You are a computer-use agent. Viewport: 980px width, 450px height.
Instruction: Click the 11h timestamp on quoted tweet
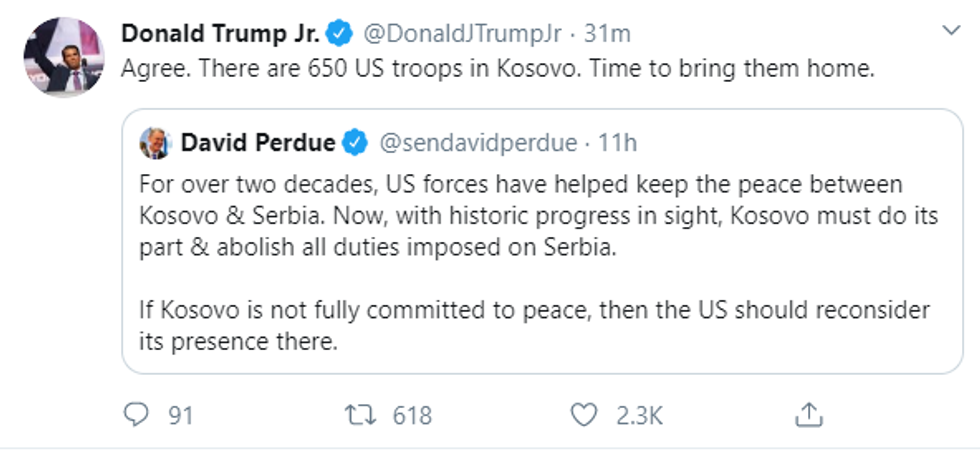coord(617,143)
